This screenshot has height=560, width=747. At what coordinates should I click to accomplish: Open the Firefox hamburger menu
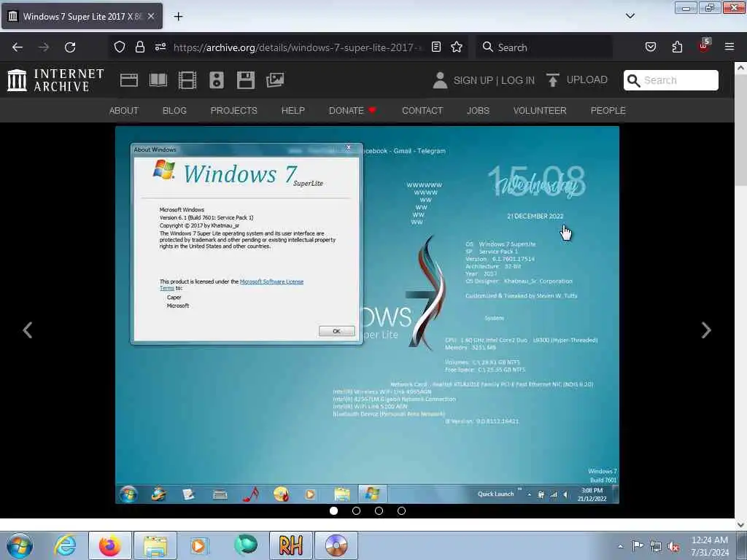pyautogui.click(x=729, y=47)
